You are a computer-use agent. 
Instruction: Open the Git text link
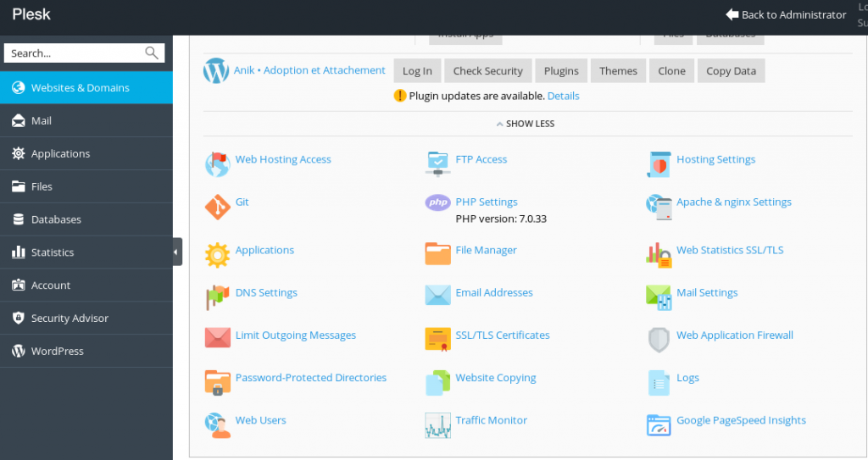242,202
